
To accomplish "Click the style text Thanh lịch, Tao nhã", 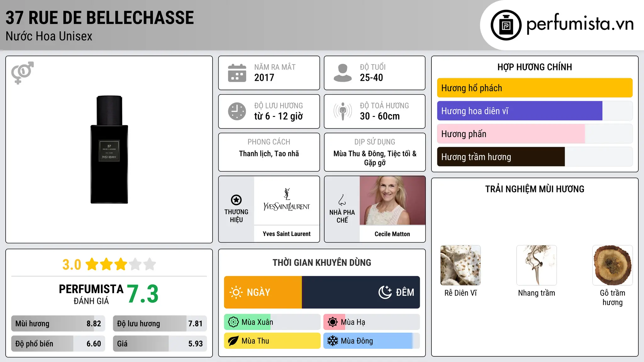I will [269, 154].
